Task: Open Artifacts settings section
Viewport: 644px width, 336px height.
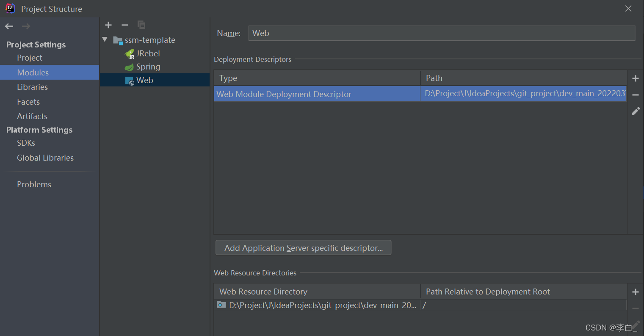Action: click(32, 116)
